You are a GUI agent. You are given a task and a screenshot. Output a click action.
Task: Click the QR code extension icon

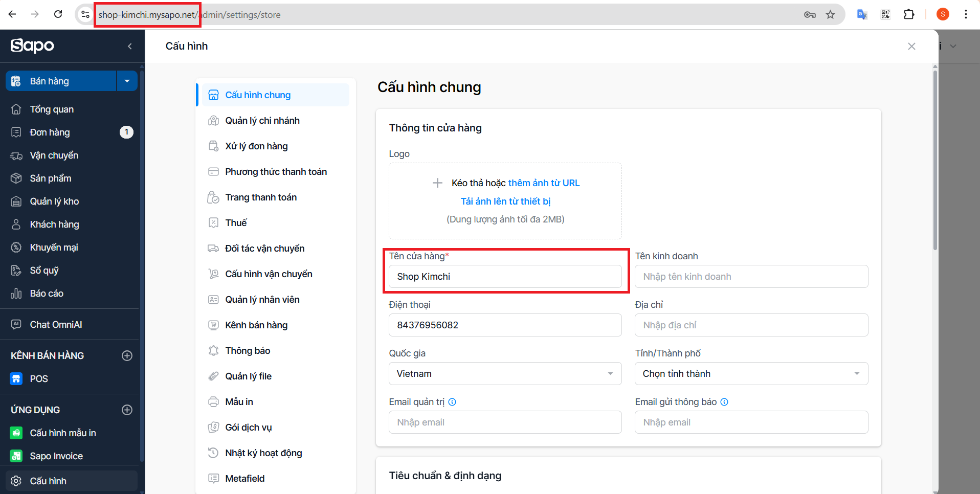[x=885, y=14]
